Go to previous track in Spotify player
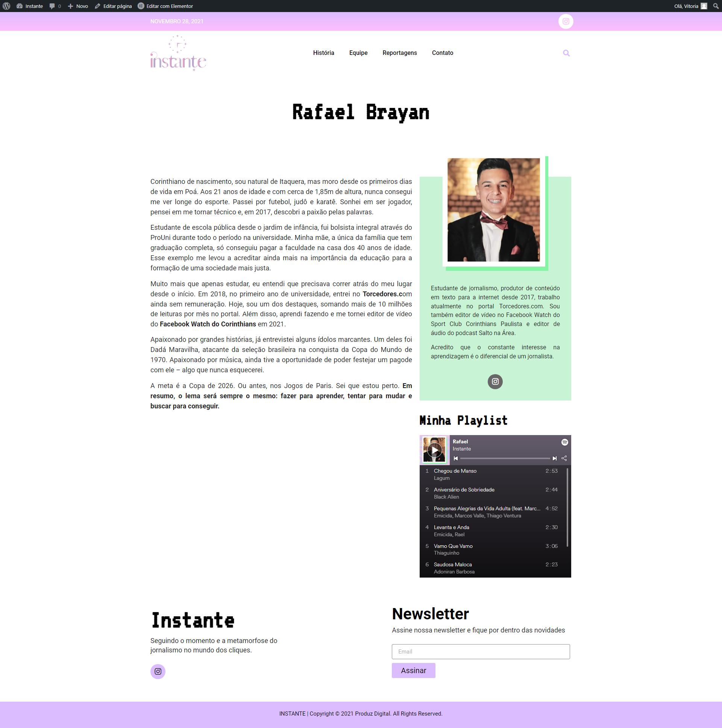 pyautogui.click(x=456, y=459)
